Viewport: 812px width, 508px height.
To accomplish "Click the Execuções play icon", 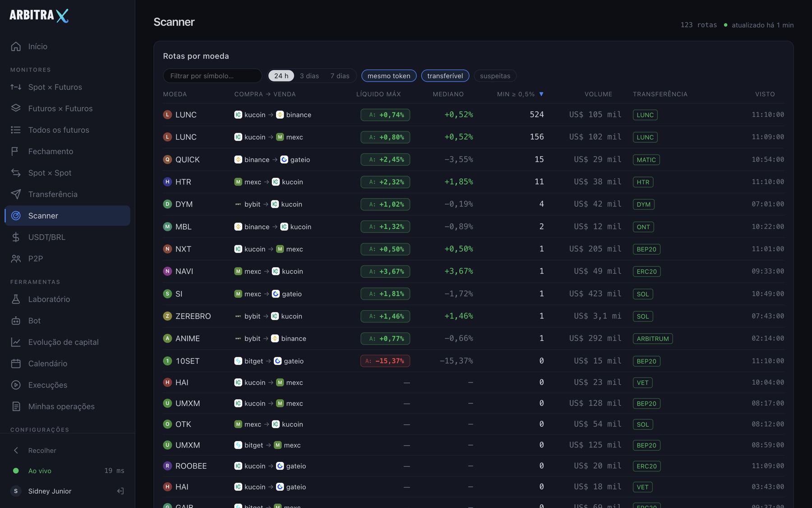I will coord(16,385).
